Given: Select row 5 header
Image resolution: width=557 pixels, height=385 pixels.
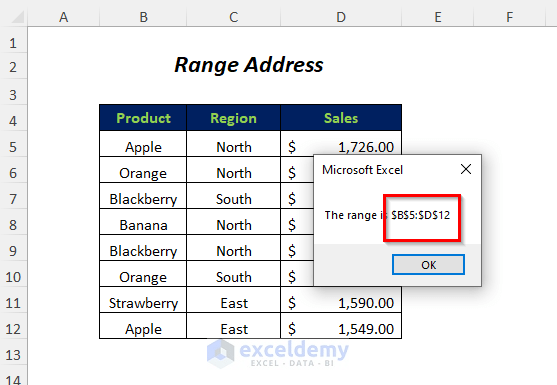Looking at the screenshot, I should (13, 147).
